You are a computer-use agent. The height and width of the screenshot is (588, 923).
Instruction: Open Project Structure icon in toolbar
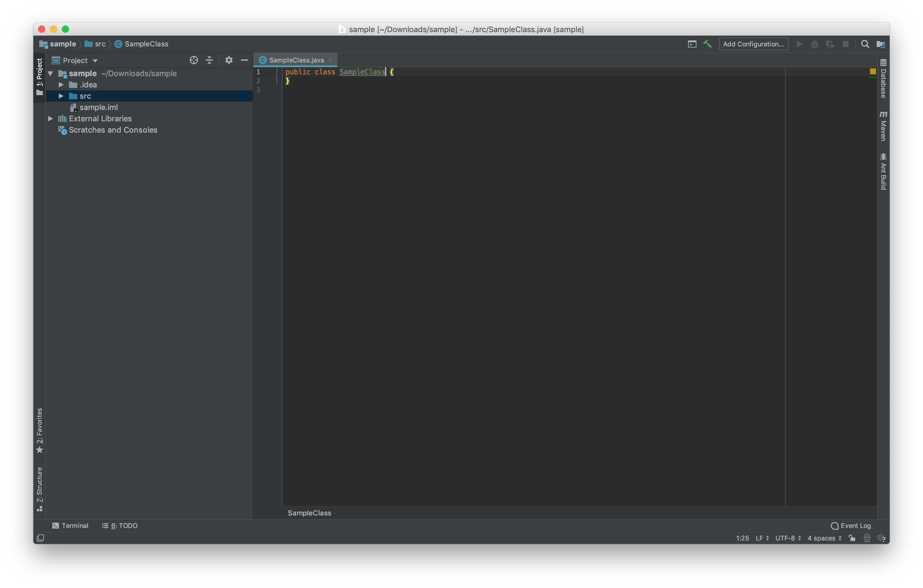coord(880,44)
